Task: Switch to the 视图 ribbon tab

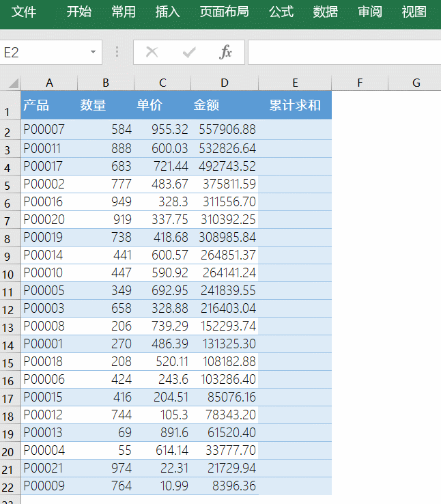Action: 414,12
